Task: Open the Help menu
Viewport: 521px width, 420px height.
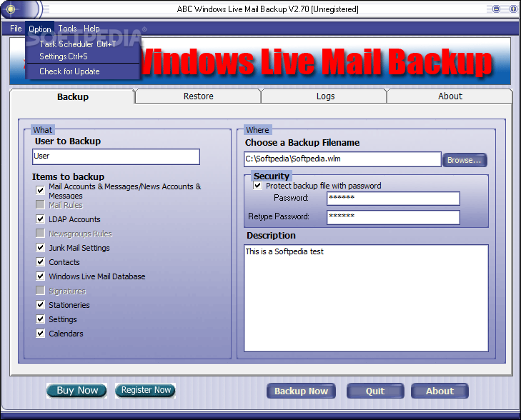Action: point(91,29)
